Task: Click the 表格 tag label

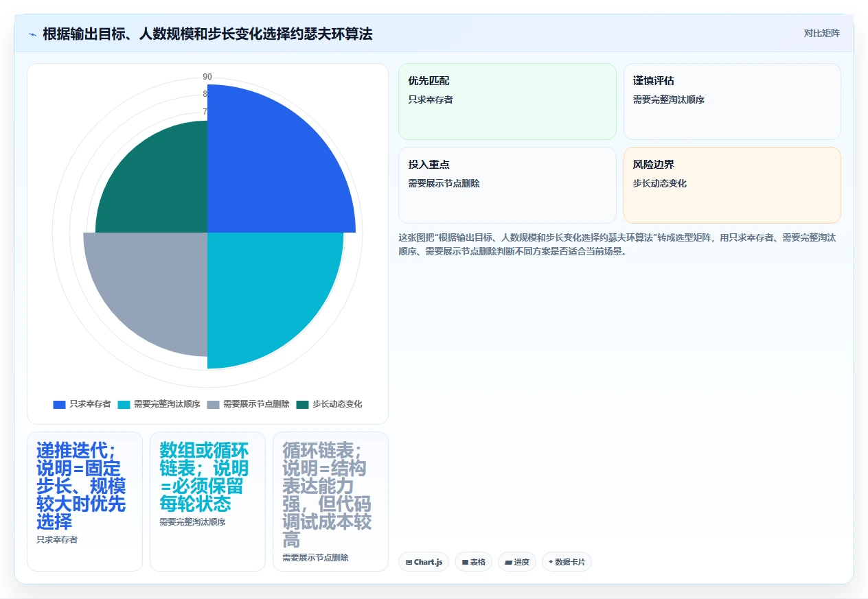Action: (478, 562)
